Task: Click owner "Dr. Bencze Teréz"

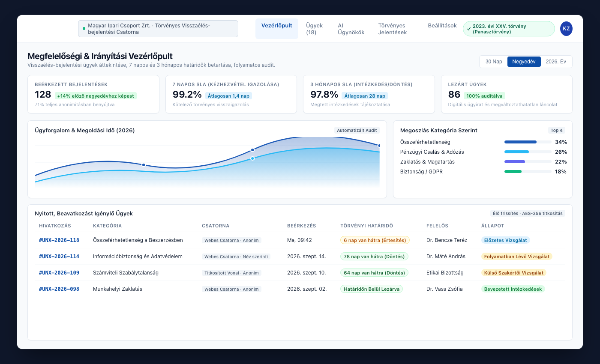Action: [447, 240]
